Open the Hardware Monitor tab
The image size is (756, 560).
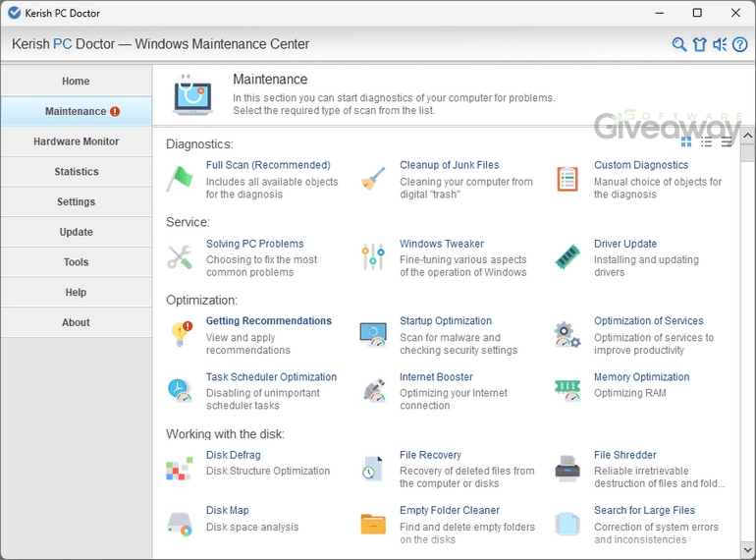tap(76, 141)
